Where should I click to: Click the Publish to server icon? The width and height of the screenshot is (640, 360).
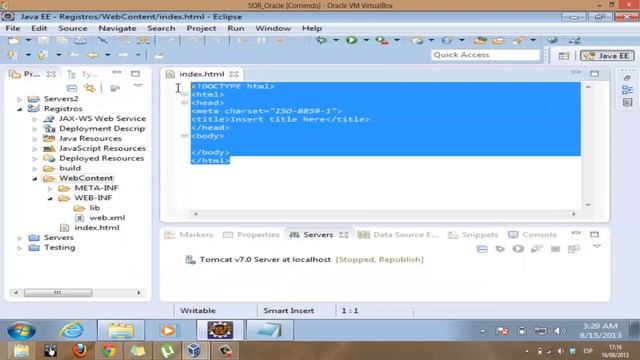(x=574, y=249)
